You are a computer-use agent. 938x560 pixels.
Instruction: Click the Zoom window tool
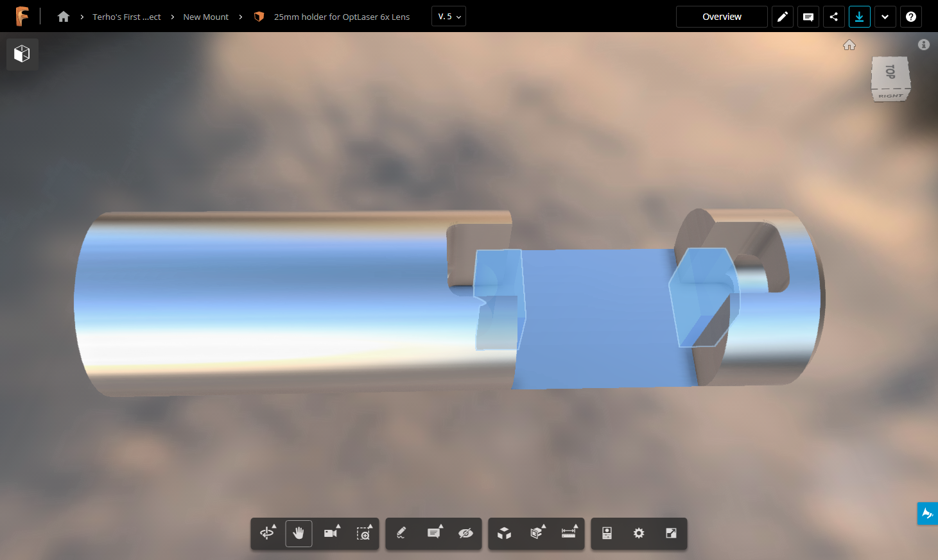click(363, 533)
